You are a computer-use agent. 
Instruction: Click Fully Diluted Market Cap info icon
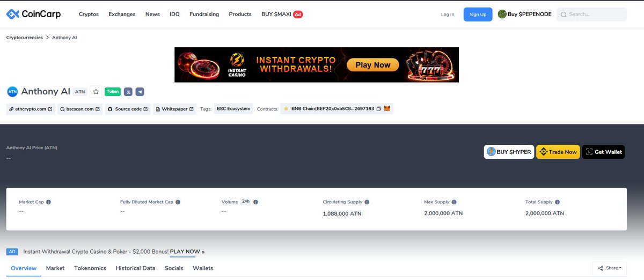click(178, 202)
